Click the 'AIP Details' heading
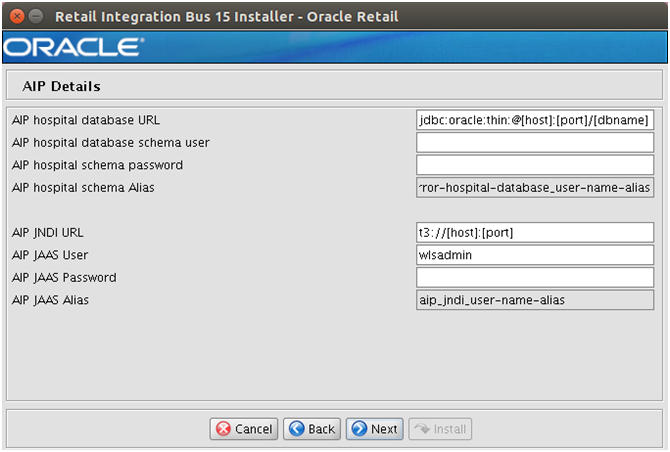Viewport: 670px width, 452px height. pos(62,86)
